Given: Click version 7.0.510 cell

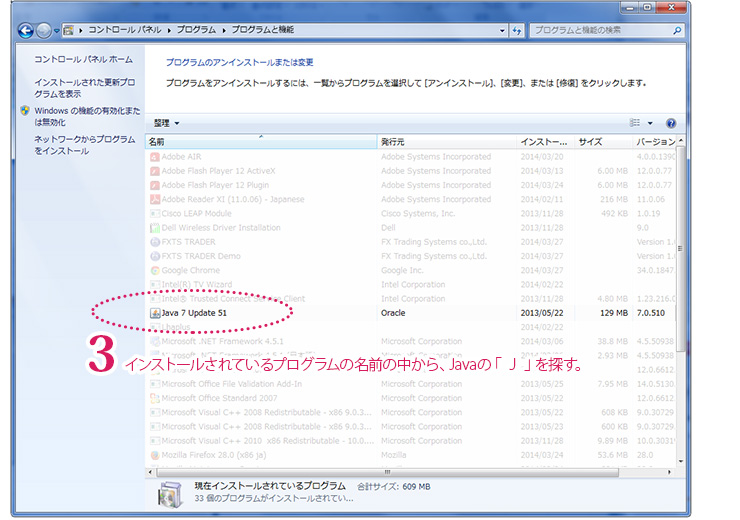Looking at the screenshot, I should click(x=651, y=313).
